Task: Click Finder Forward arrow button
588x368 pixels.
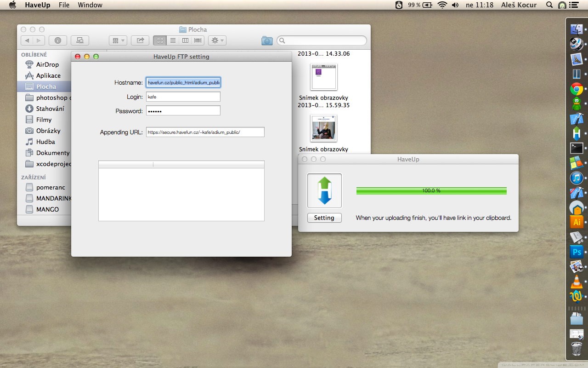Action: [x=39, y=40]
